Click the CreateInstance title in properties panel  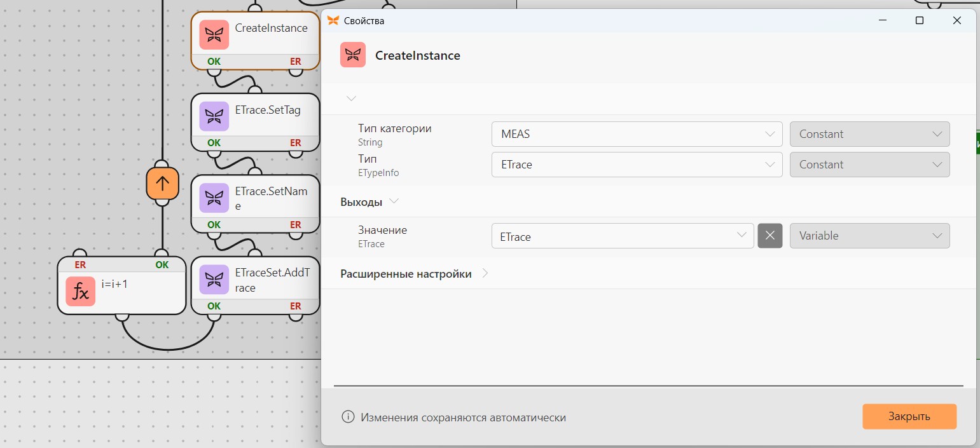(x=418, y=55)
